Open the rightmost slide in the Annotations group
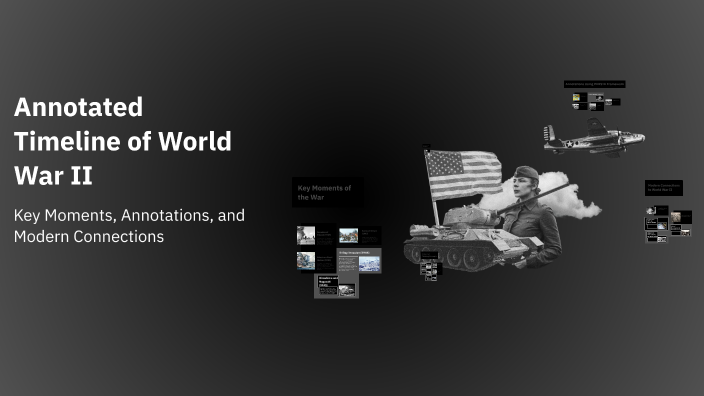The height and width of the screenshot is (396, 704). coord(612,102)
